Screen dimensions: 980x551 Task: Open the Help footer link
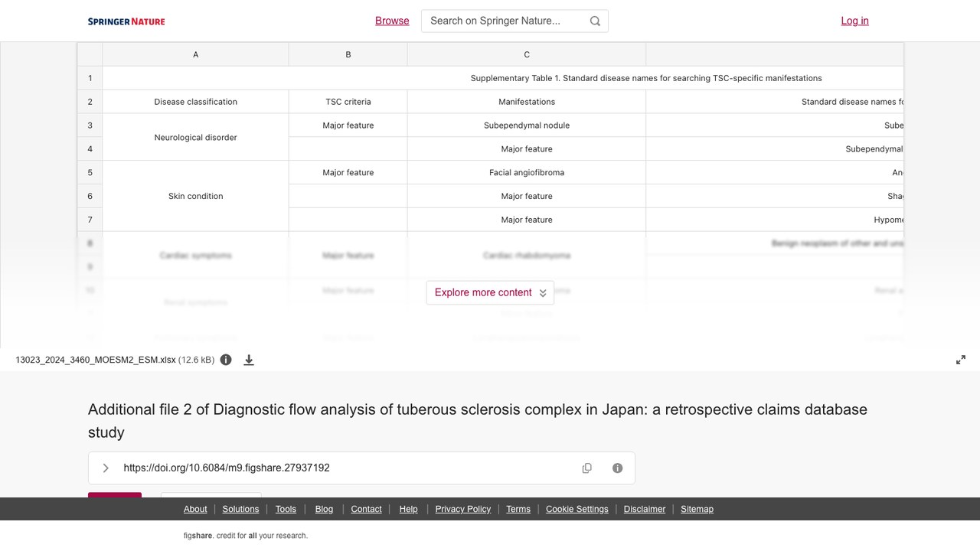[x=408, y=509]
